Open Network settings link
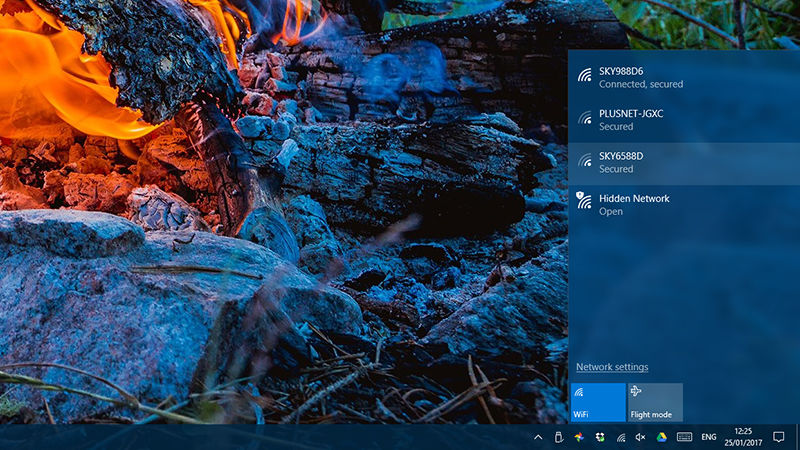 (x=612, y=367)
